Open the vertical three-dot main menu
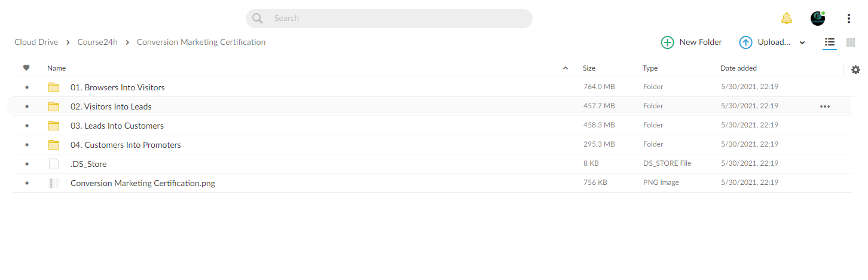The height and width of the screenshot is (280, 868). tap(849, 19)
